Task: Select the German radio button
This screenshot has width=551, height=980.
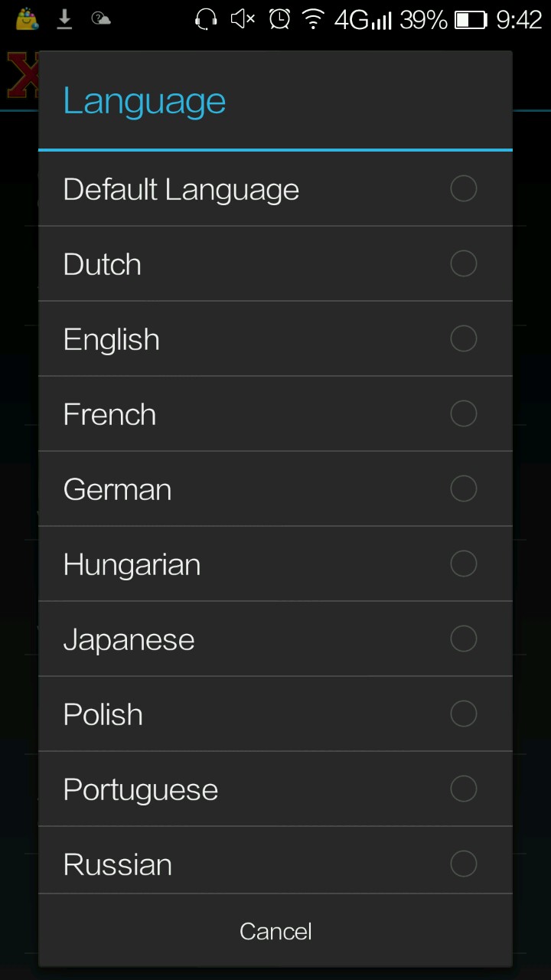Action: [463, 488]
